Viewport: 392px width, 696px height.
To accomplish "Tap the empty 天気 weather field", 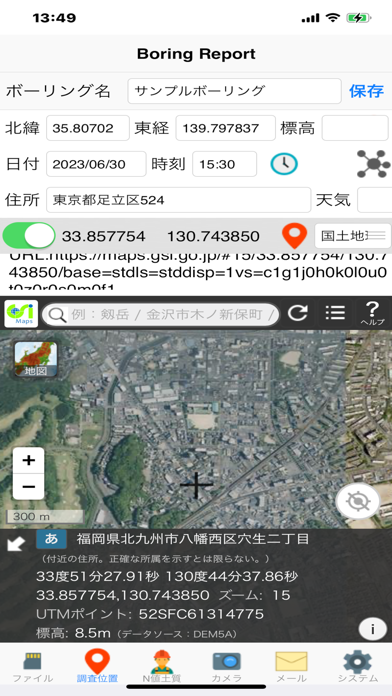I will click(x=375, y=200).
